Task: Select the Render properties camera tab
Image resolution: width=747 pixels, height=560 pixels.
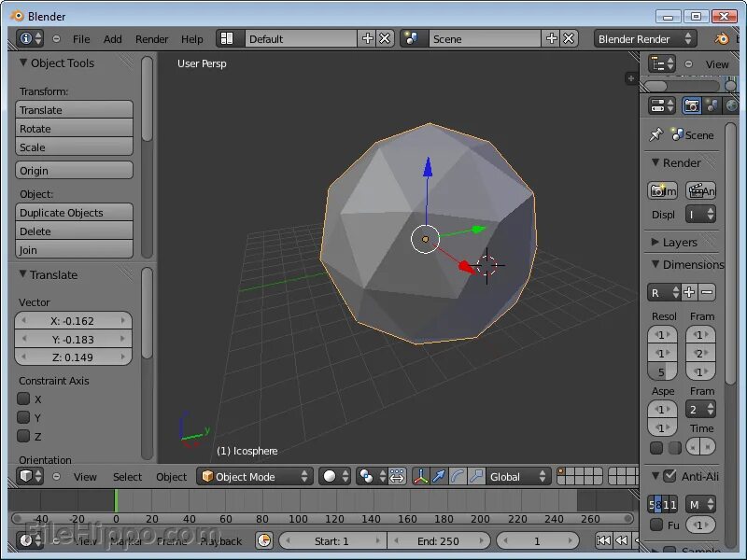Action: pos(692,105)
